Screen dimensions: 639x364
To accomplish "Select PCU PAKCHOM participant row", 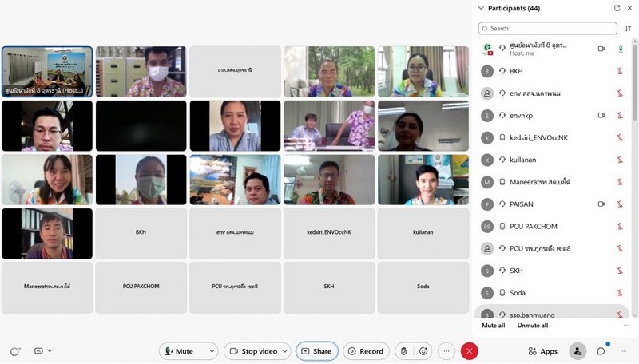I will [552, 227].
